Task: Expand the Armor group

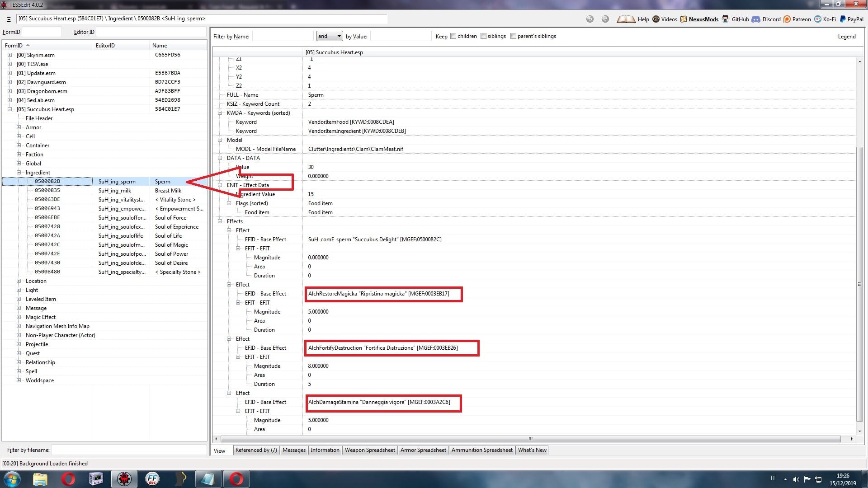Action: tap(19, 127)
